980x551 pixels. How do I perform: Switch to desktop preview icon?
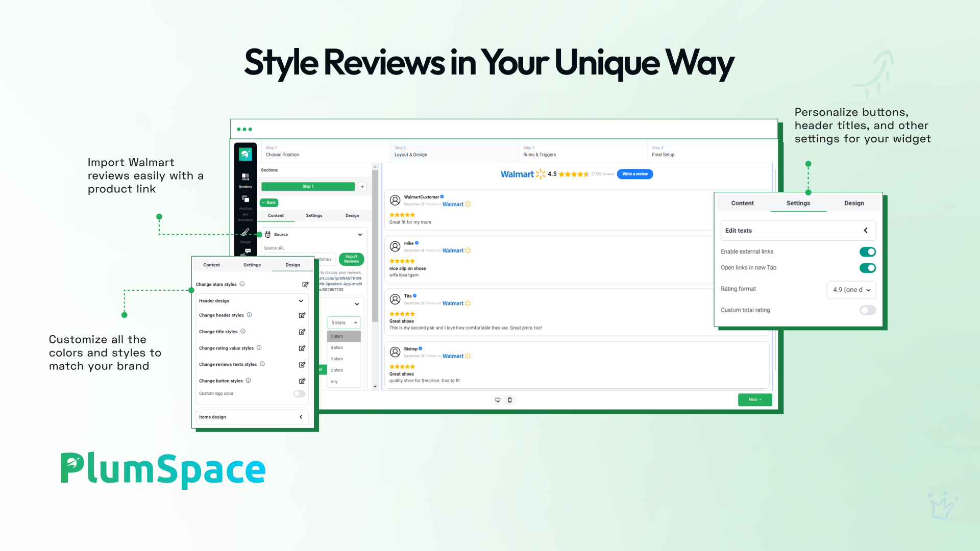point(498,400)
